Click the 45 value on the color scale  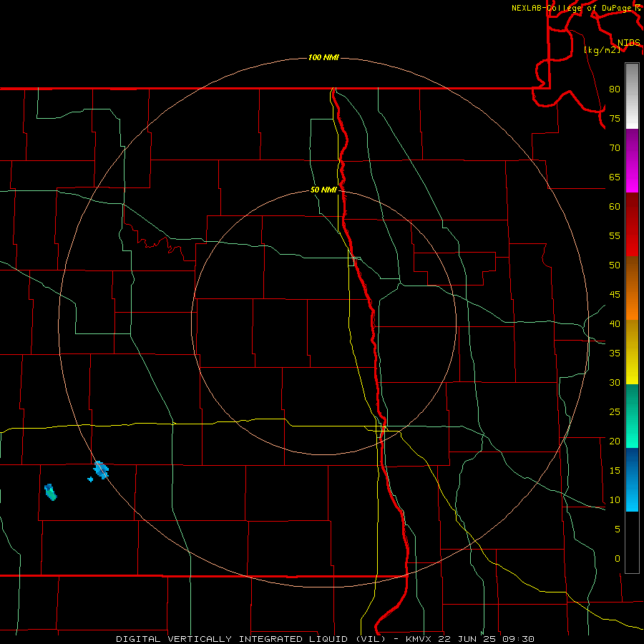pyautogui.click(x=615, y=295)
